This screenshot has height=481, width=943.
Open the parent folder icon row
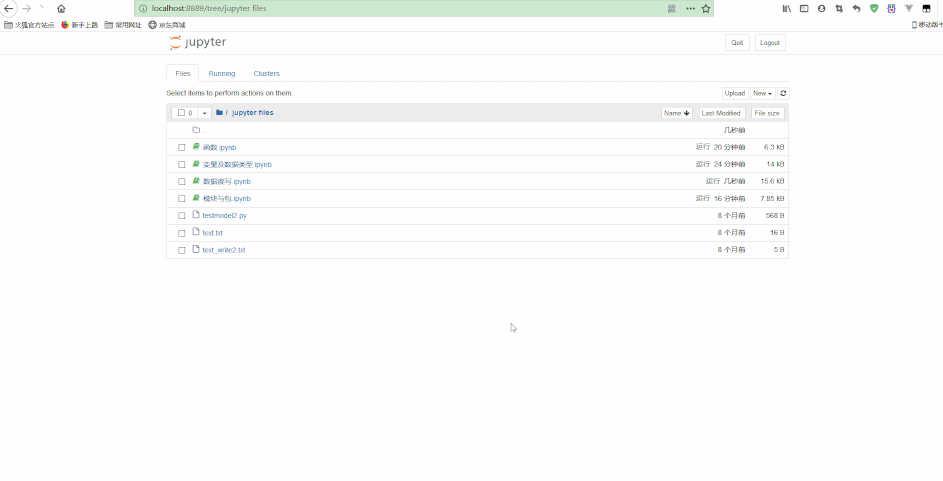tap(196, 130)
